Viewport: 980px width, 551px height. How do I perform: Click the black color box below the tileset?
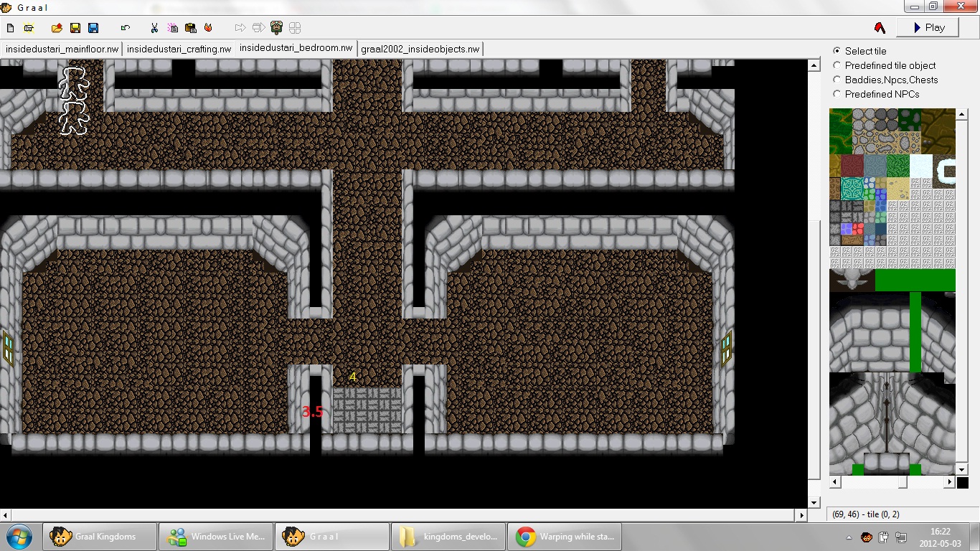pyautogui.click(x=961, y=482)
